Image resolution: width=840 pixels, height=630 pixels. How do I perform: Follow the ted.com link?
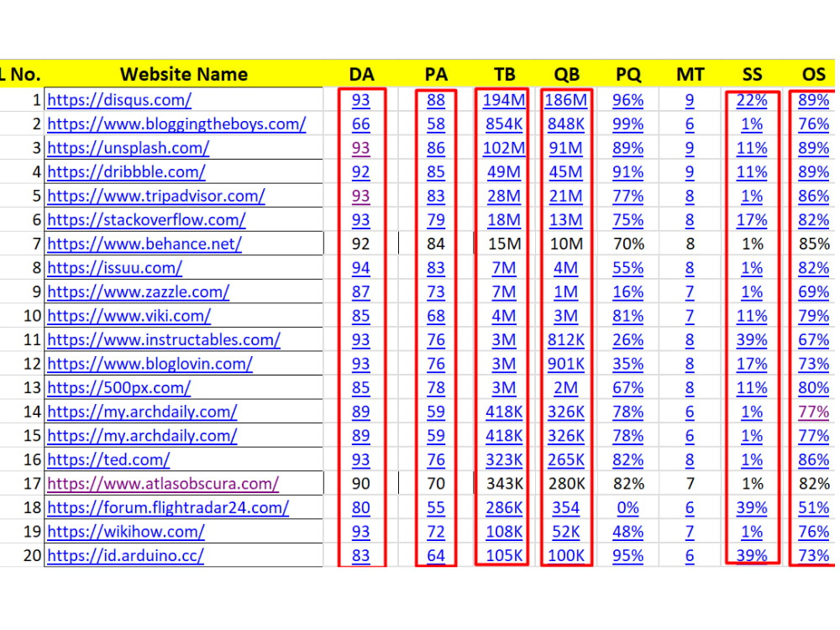(x=108, y=460)
